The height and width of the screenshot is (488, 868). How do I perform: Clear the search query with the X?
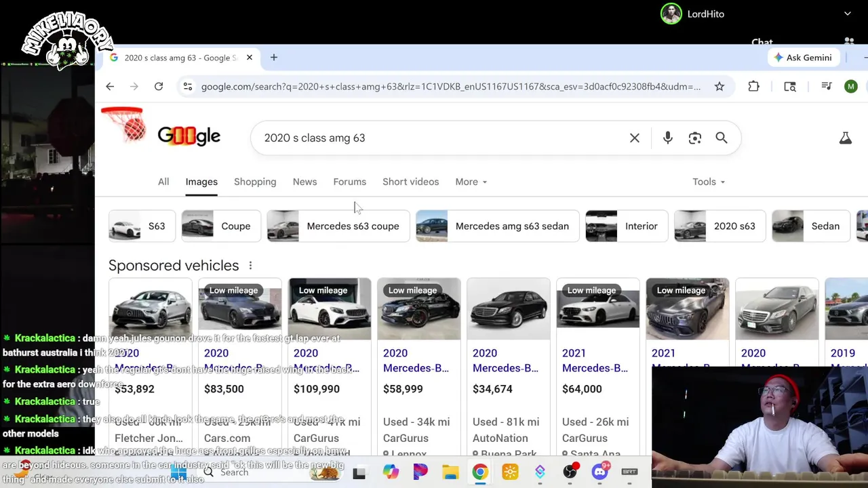coord(635,138)
